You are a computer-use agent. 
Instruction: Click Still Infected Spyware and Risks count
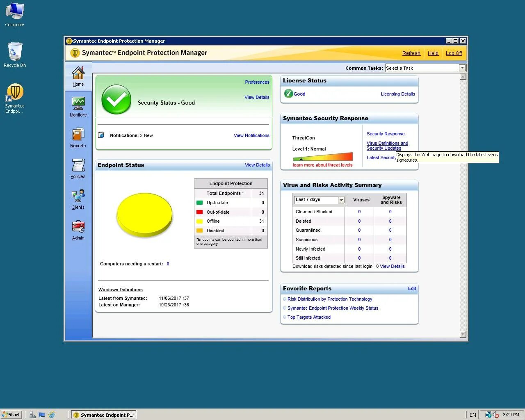click(390, 258)
